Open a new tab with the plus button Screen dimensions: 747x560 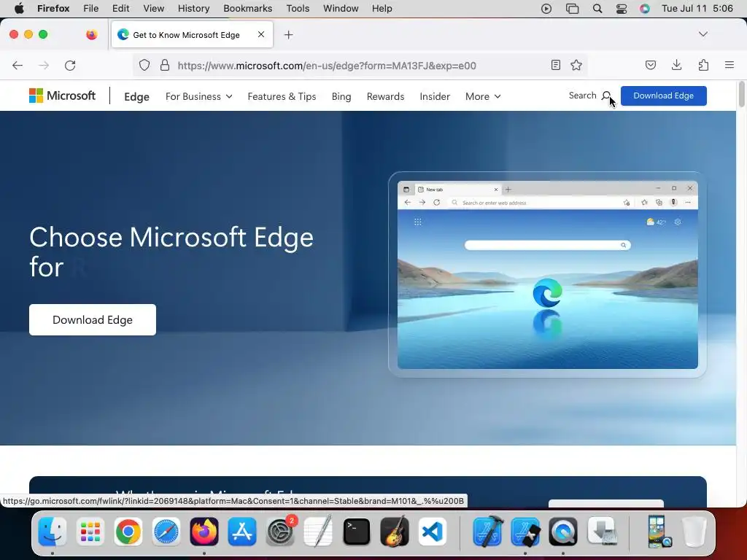click(x=288, y=35)
